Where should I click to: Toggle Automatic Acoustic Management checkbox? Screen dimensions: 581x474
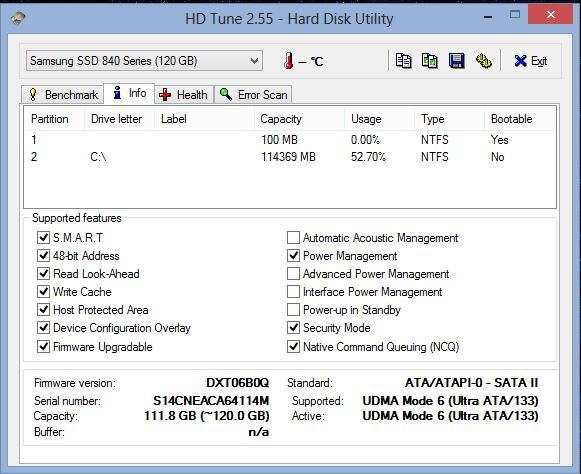(x=293, y=238)
